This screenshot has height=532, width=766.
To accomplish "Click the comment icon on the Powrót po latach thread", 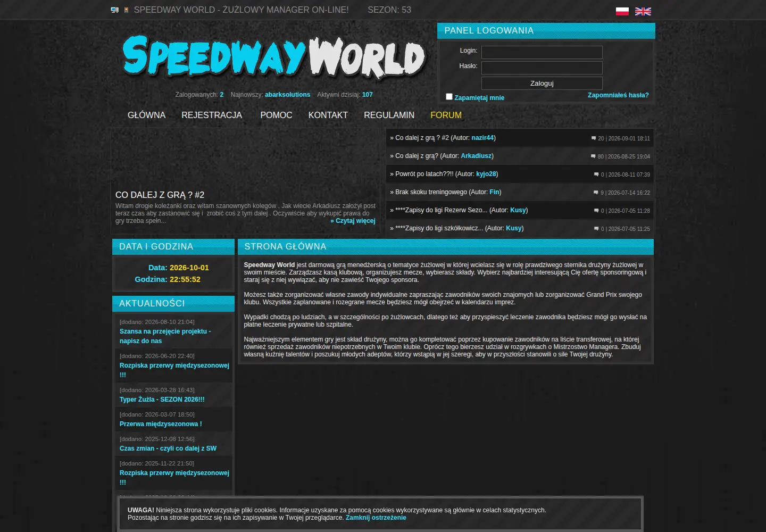I will [x=596, y=174].
